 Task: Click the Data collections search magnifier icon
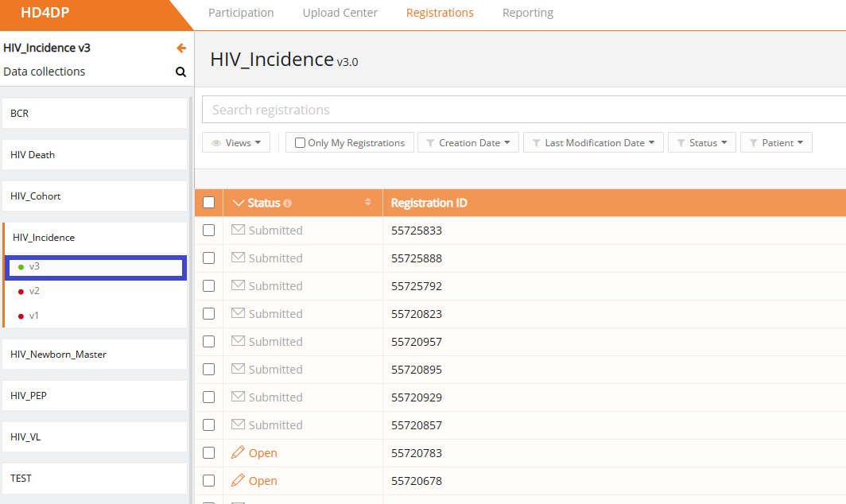click(181, 72)
